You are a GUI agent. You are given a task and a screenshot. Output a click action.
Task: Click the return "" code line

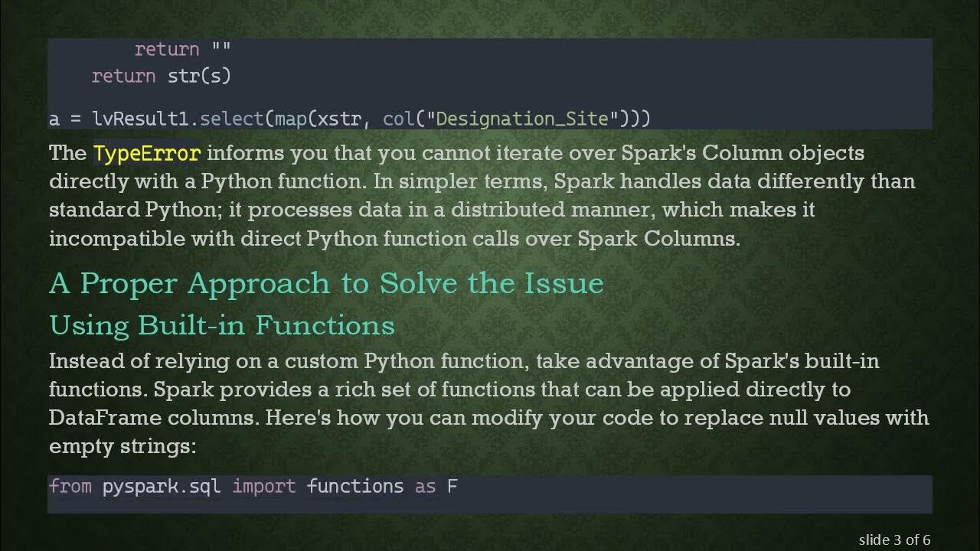[182, 50]
